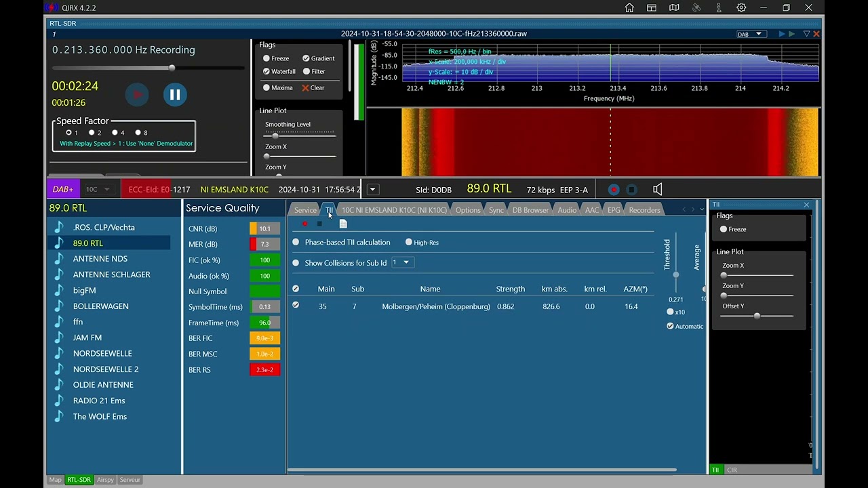Click the document icon in the TII tab toolbar
Image resolution: width=868 pixels, height=488 pixels.
coord(343,224)
